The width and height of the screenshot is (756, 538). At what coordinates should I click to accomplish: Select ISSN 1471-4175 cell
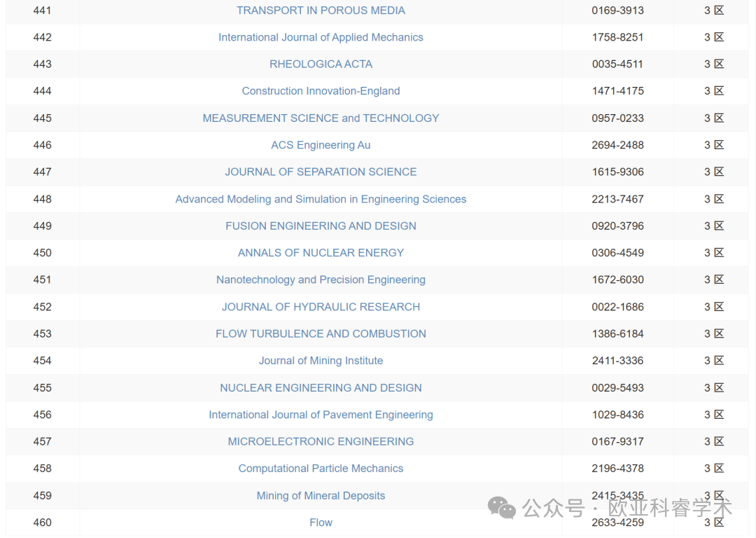tap(617, 90)
